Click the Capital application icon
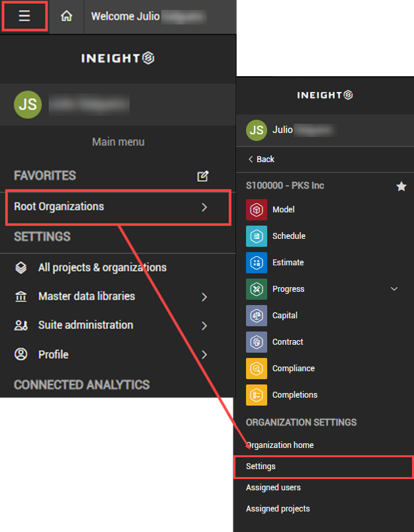Image resolution: width=414 pixels, height=532 pixels. pyautogui.click(x=256, y=316)
